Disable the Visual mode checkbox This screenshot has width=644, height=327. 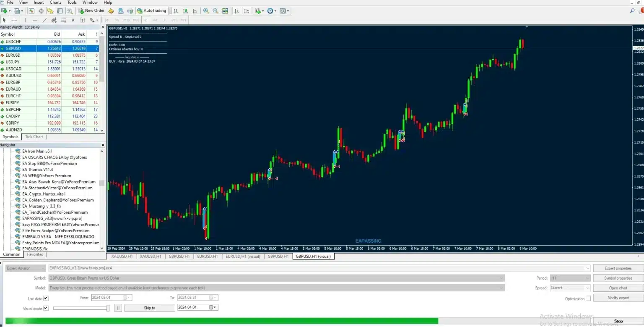point(46,308)
